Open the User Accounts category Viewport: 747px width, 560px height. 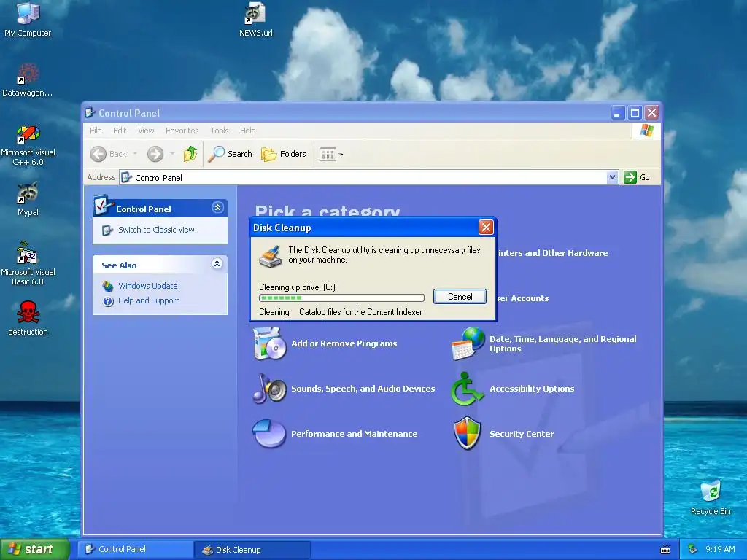coord(523,298)
